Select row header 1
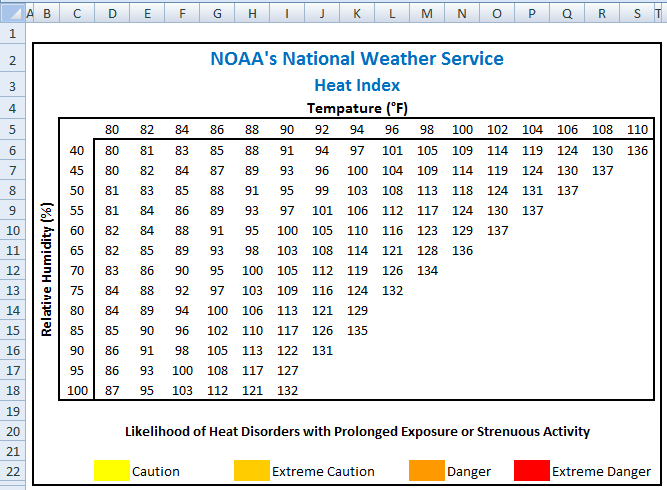Image resolution: width=667 pixels, height=490 pixels. [x=12, y=33]
